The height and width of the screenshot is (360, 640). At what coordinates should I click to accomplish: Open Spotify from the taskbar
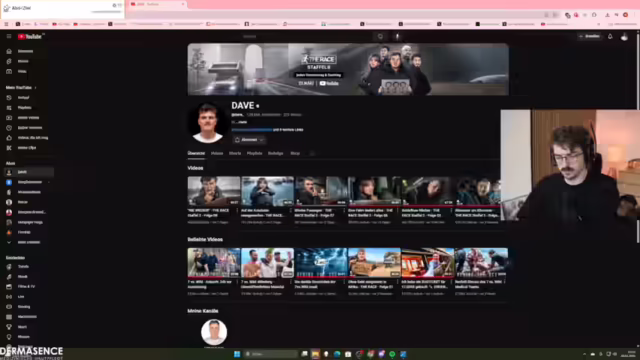click(x=392, y=354)
